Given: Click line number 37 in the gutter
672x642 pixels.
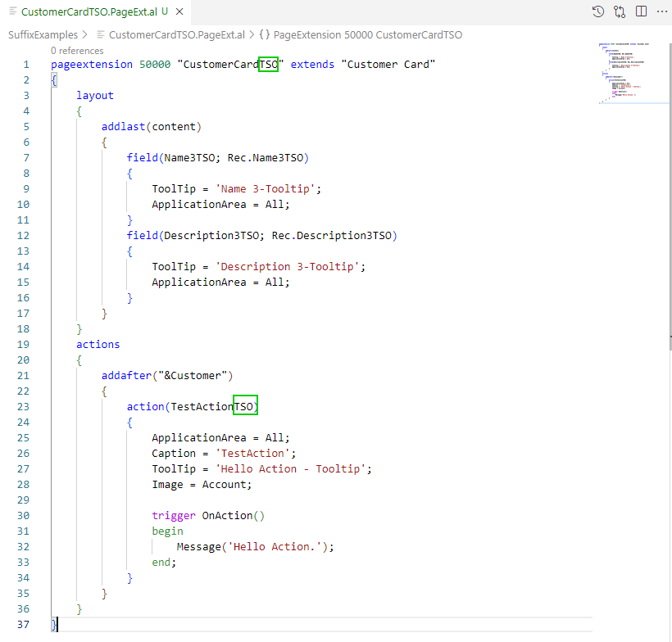Looking at the screenshot, I should 24,625.
